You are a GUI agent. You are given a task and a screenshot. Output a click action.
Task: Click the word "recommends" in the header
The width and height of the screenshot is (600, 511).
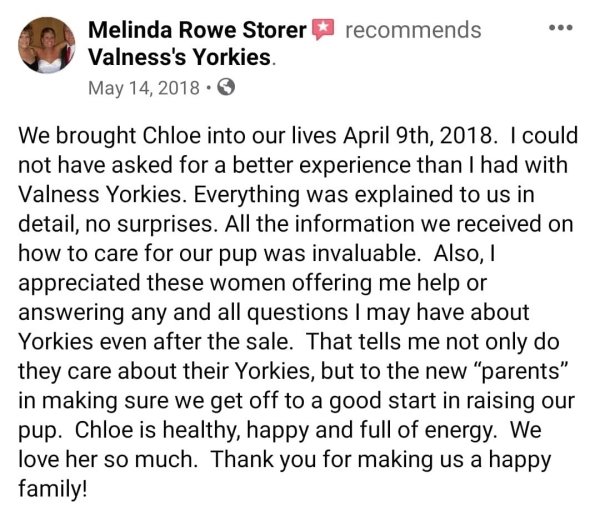[413, 30]
